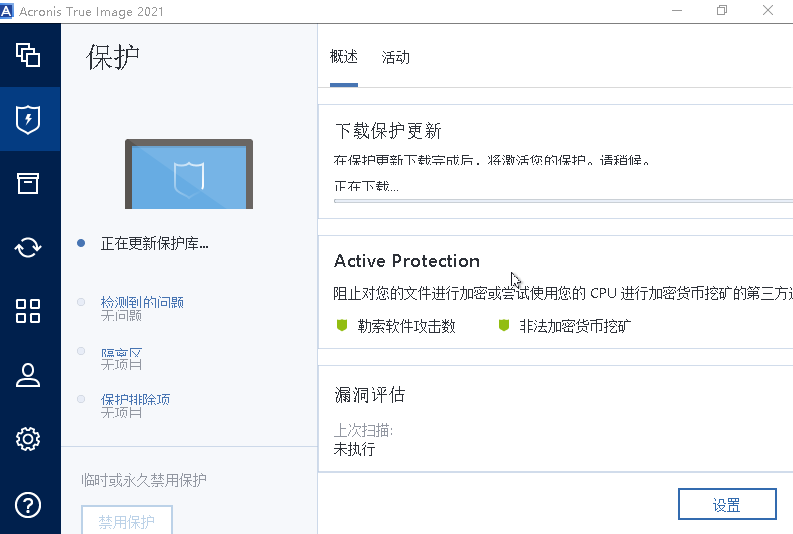Click the 非法加密货币挖矿 label

[575, 326]
